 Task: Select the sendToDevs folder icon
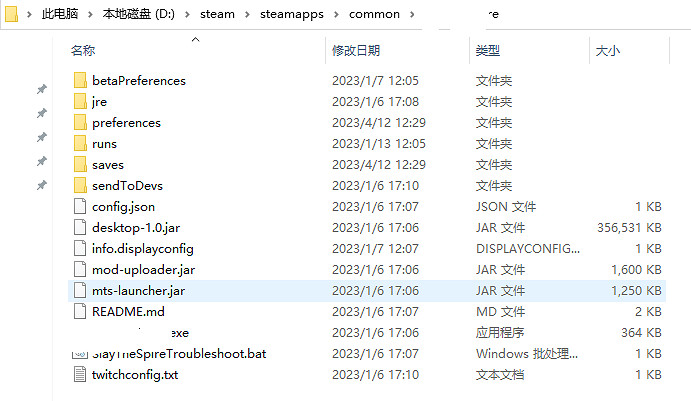[81, 186]
